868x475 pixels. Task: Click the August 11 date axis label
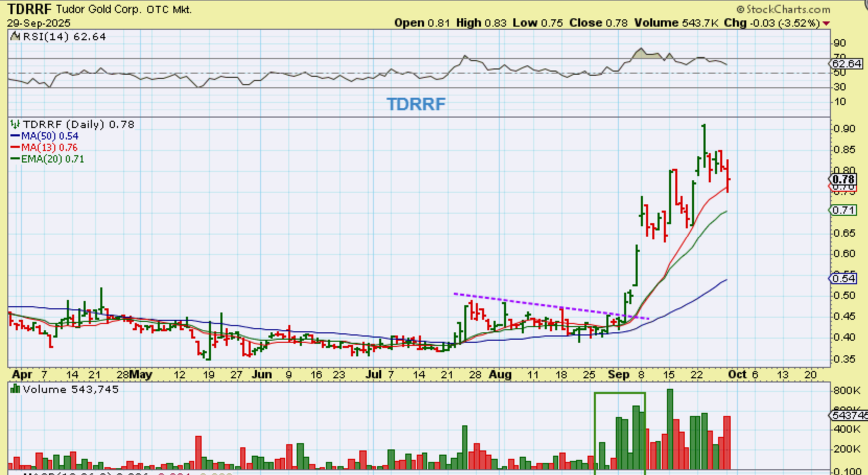[x=532, y=375]
